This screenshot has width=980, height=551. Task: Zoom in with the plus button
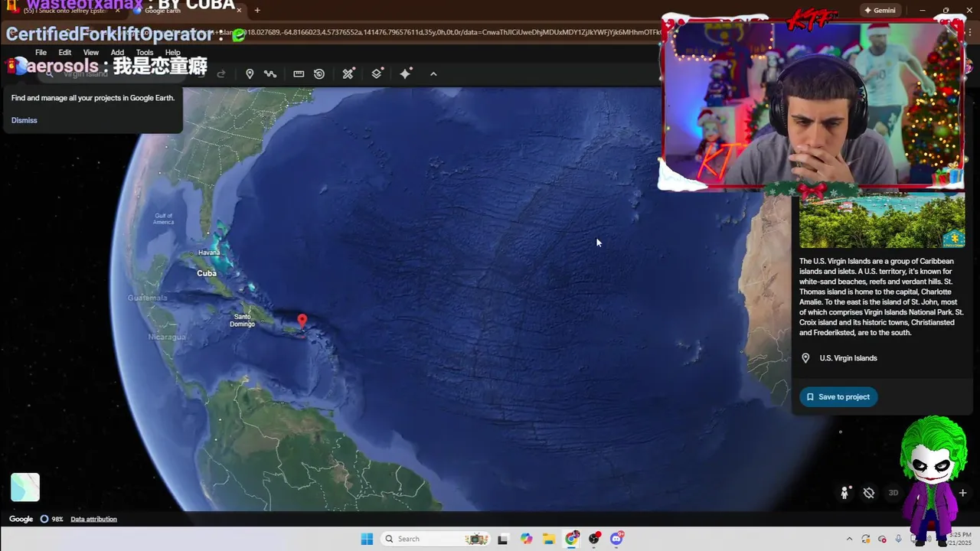coord(962,493)
